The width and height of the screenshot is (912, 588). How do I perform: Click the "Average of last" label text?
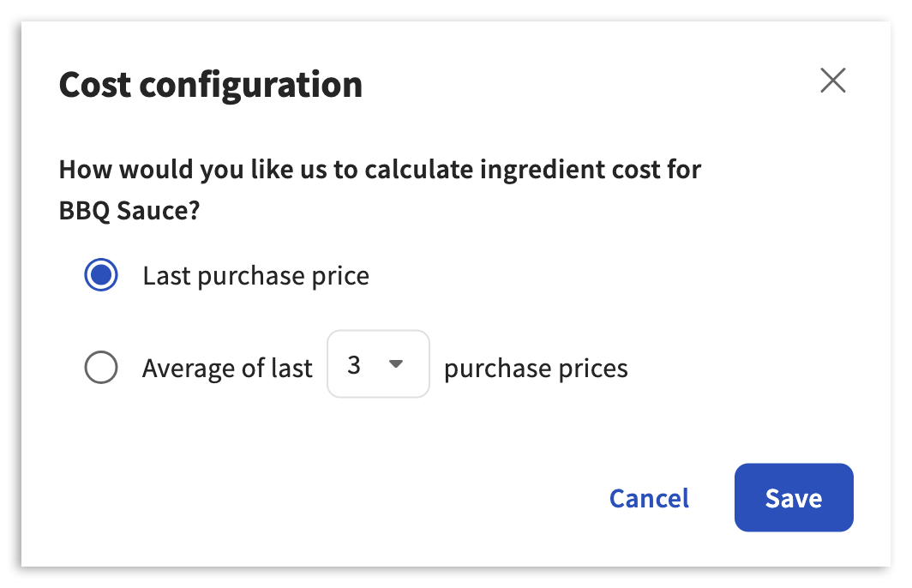(227, 369)
